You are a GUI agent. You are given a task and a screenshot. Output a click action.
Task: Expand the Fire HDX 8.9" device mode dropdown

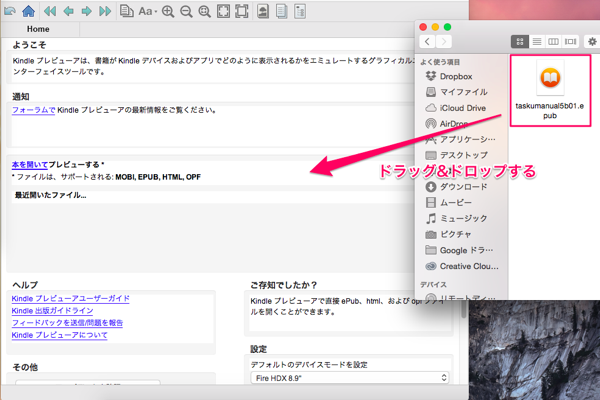(x=347, y=378)
